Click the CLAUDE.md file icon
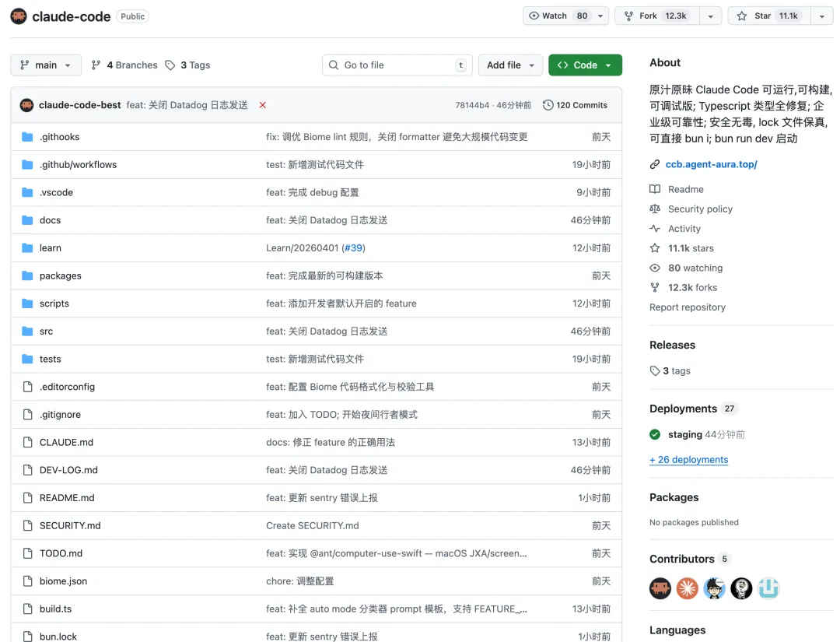The image size is (840, 642). point(27,442)
